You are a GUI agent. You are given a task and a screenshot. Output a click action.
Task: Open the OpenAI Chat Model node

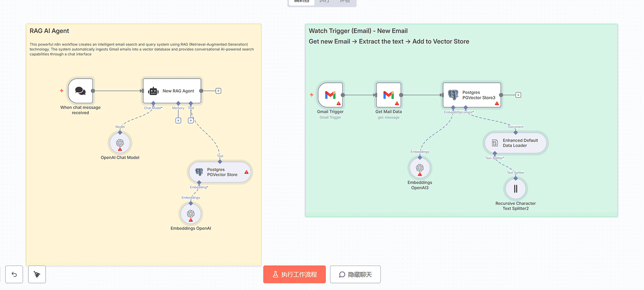click(x=120, y=142)
